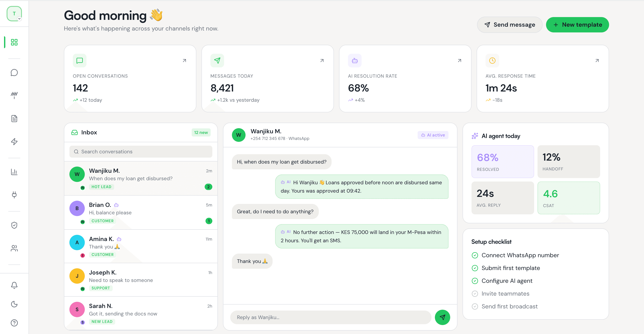This screenshot has height=334, width=644.
Task: Open the help question mark icon
Action: pos(14,323)
